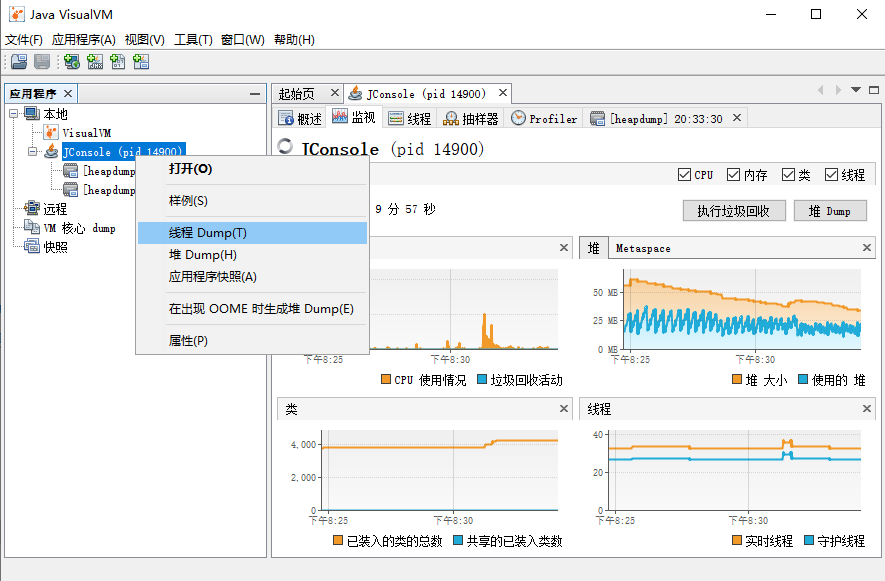The width and height of the screenshot is (885, 581).
Task: Click the Add Remote Host toolbar icon
Action: click(72, 62)
